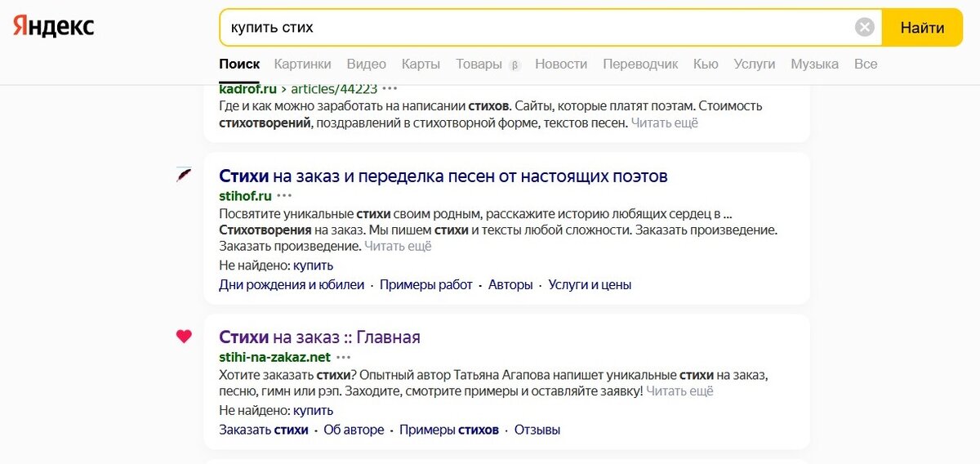Viewport: 980px width, 464px height.
Task: Click the stihof.ru green URL
Action: coord(245,196)
